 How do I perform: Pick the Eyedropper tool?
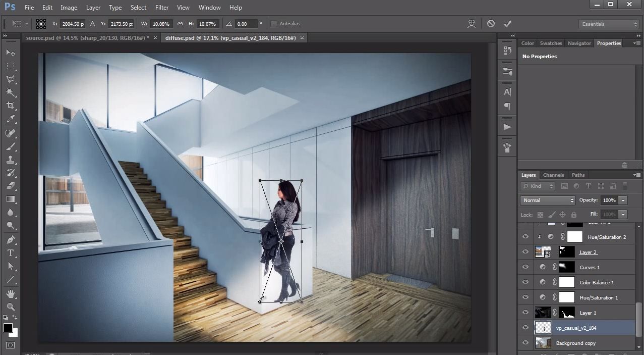(x=11, y=119)
